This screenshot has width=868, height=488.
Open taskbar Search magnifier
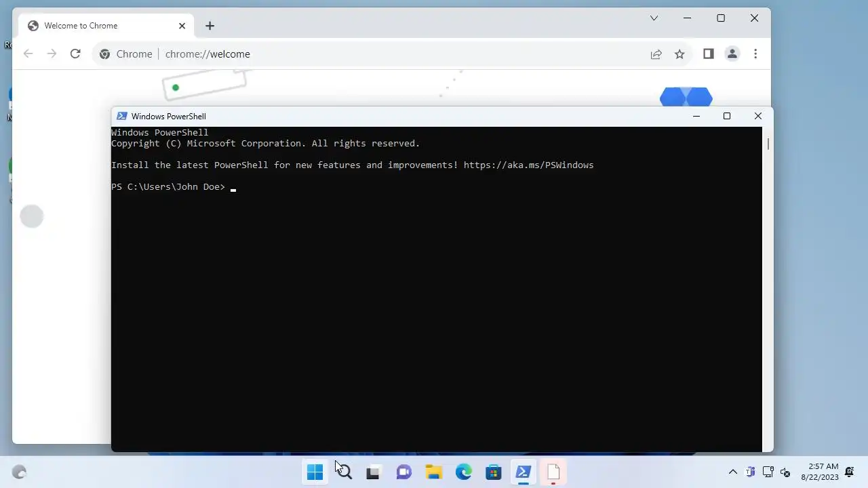(x=344, y=472)
